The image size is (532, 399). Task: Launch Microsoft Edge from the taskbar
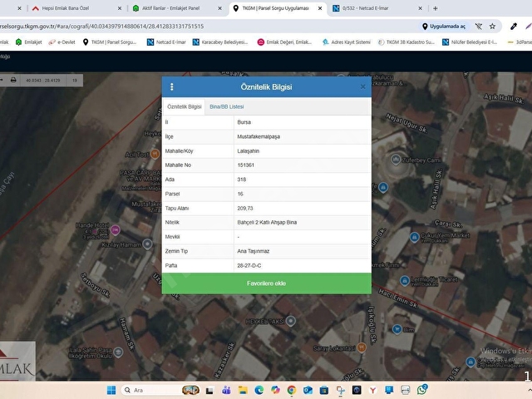pyautogui.click(x=259, y=390)
